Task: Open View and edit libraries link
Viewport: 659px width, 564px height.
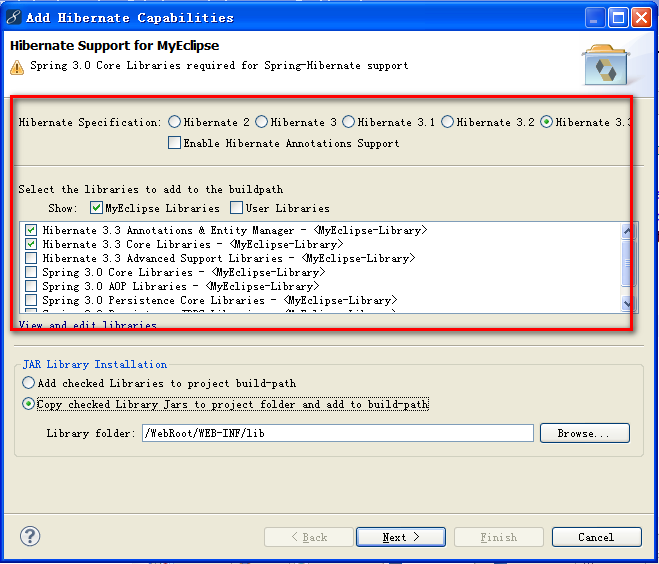Action: pyautogui.click(x=87, y=325)
